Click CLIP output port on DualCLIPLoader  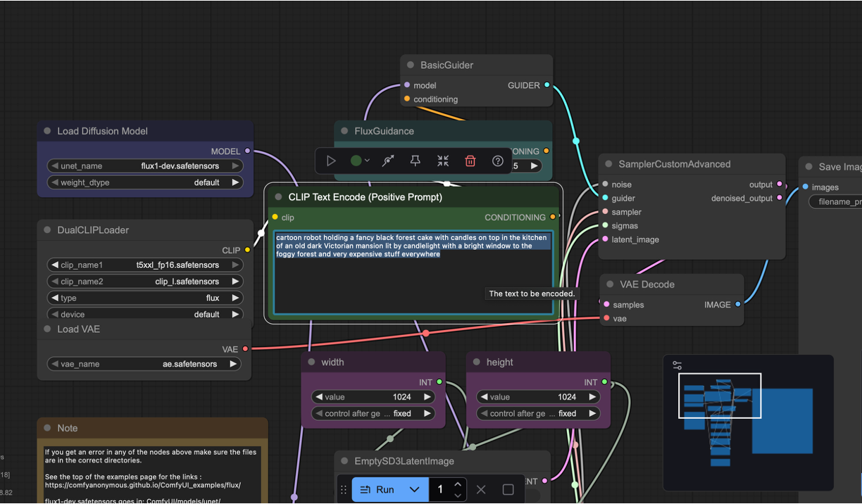pos(247,250)
